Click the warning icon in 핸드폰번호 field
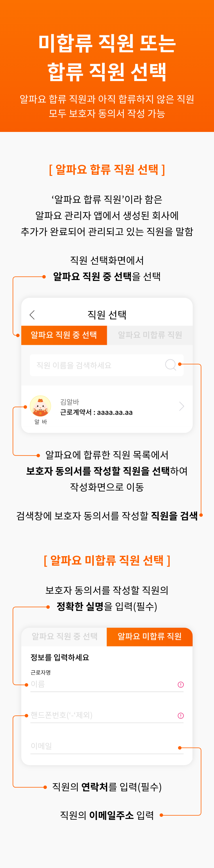 point(181,716)
